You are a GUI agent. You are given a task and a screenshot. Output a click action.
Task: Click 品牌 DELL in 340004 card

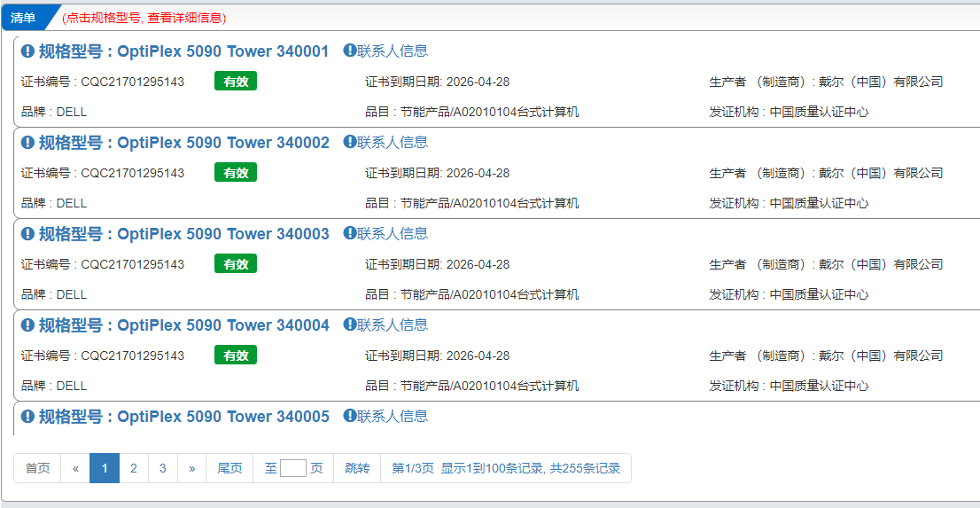click(54, 386)
